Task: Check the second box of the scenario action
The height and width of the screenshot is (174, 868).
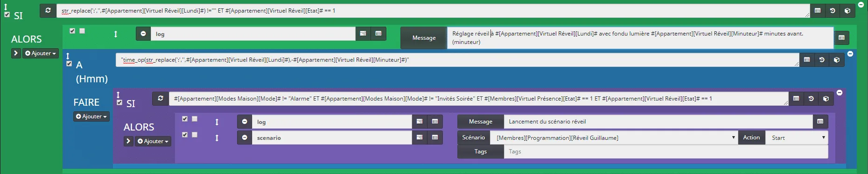Action: point(195,135)
